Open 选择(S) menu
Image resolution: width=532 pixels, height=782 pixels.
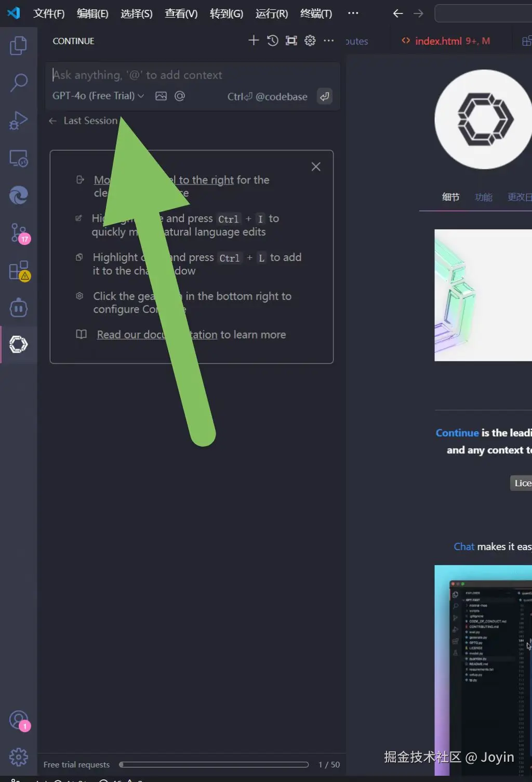pos(137,14)
